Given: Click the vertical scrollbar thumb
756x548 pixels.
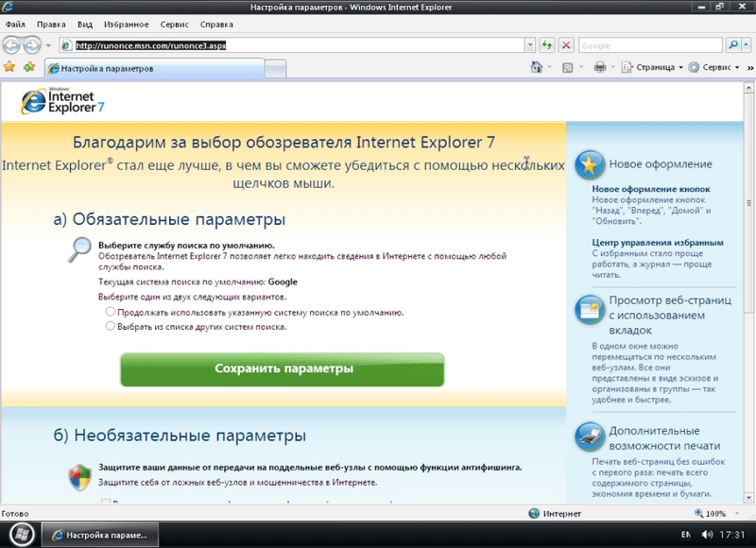Looking at the screenshot, I should pyautogui.click(x=748, y=202).
